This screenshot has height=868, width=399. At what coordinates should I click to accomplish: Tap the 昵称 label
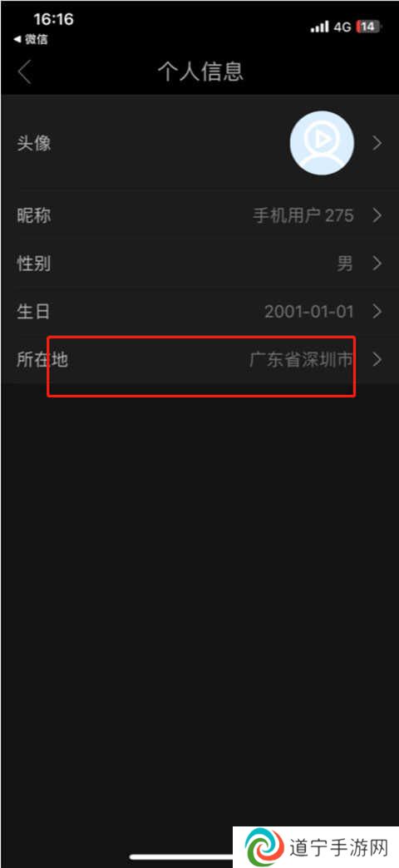click(x=34, y=215)
